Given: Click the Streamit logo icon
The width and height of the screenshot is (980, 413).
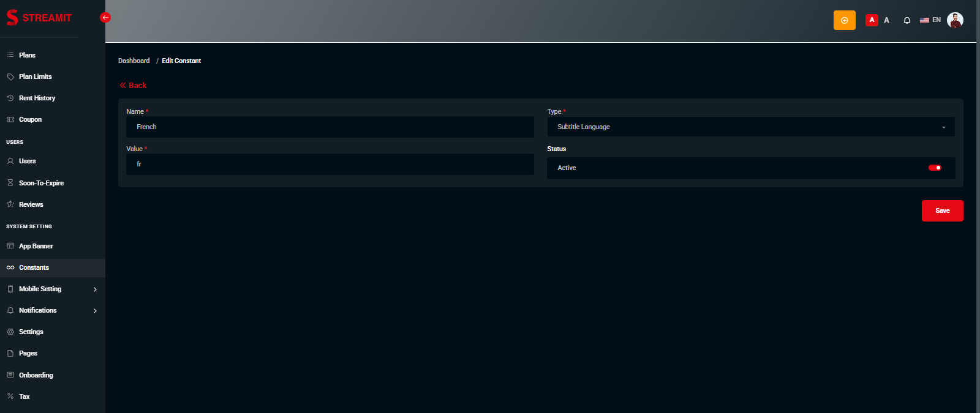Looking at the screenshot, I should click(12, 18).
